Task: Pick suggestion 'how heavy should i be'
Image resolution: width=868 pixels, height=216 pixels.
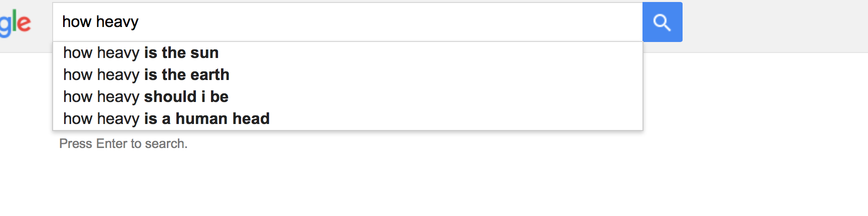Action: click(347, 96)
